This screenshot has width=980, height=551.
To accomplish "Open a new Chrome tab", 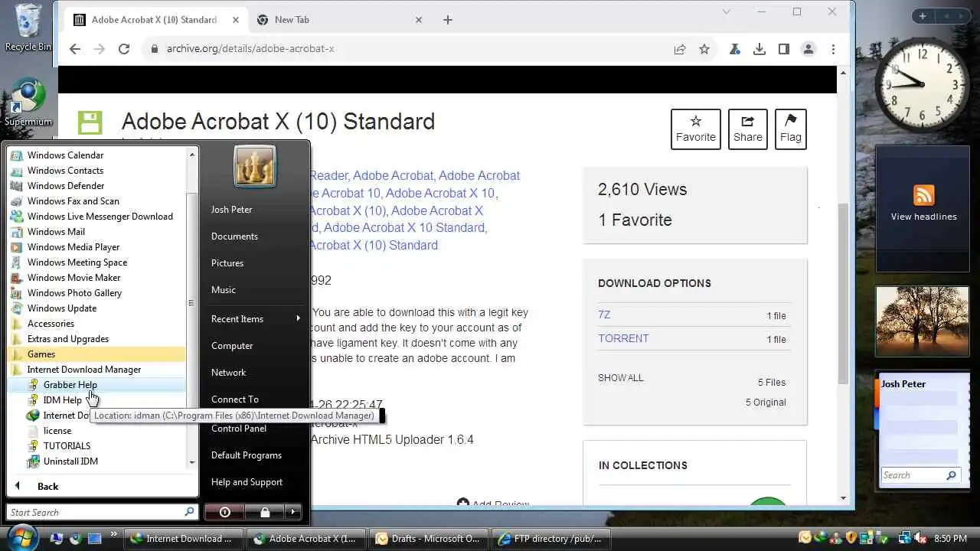I will 448,20.
